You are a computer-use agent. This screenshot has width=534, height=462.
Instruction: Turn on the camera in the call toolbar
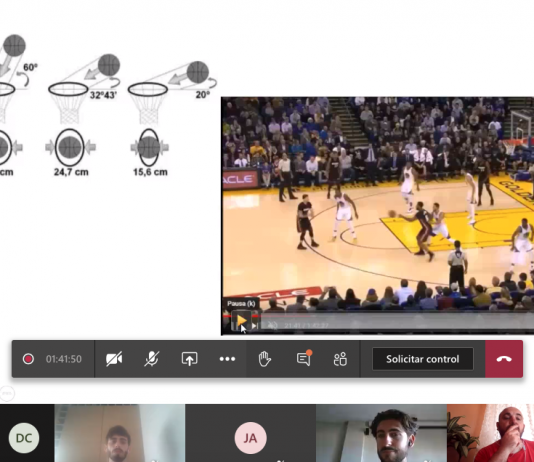point(114,359)
